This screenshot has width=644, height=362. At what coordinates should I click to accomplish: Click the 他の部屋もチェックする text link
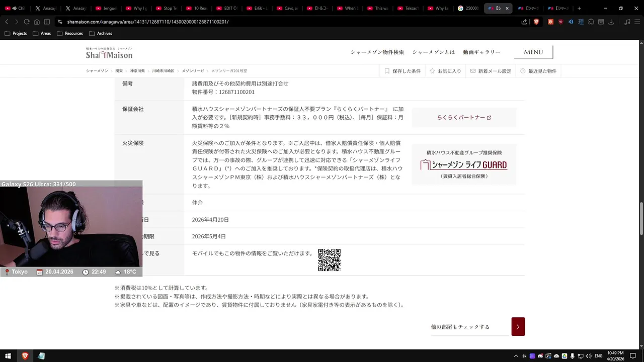460,327
